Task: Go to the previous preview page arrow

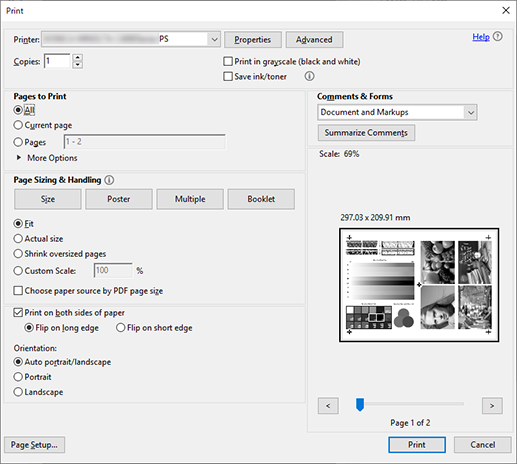Action: pyautogui.click(x=328, y=406)
